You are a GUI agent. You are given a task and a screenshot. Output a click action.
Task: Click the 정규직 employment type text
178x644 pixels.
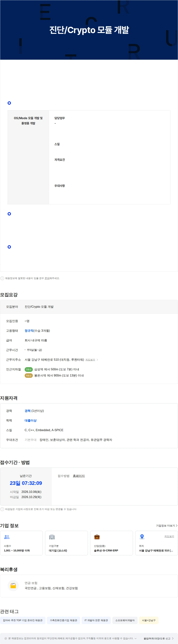point(29,331)
